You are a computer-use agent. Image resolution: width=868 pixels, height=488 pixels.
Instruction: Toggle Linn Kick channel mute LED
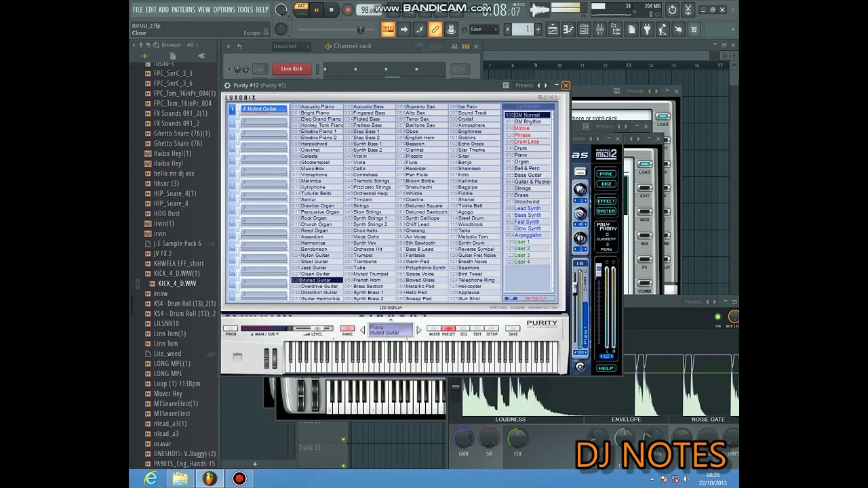[229, 68]
